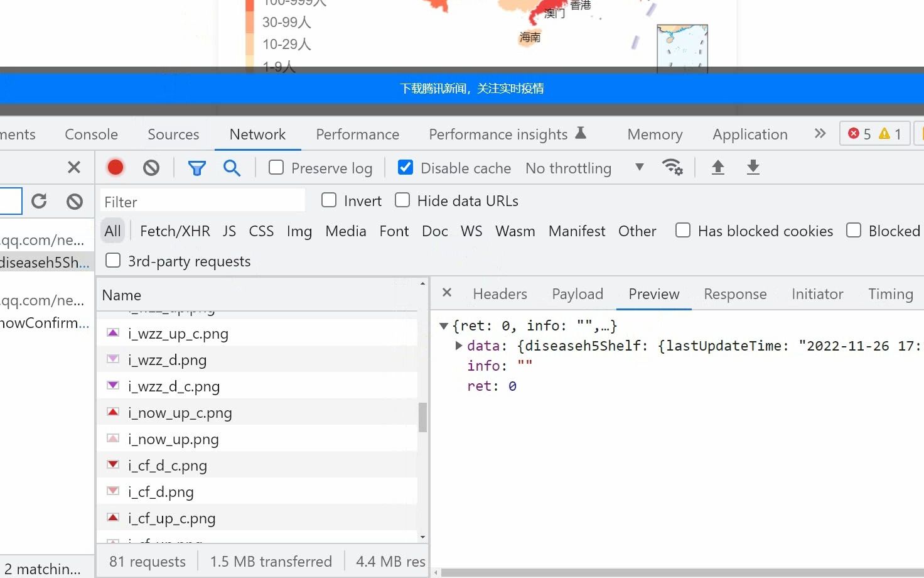Open the hidden panels chevron menu
Viewport: 924px width, 578px height.
(819, 133)
